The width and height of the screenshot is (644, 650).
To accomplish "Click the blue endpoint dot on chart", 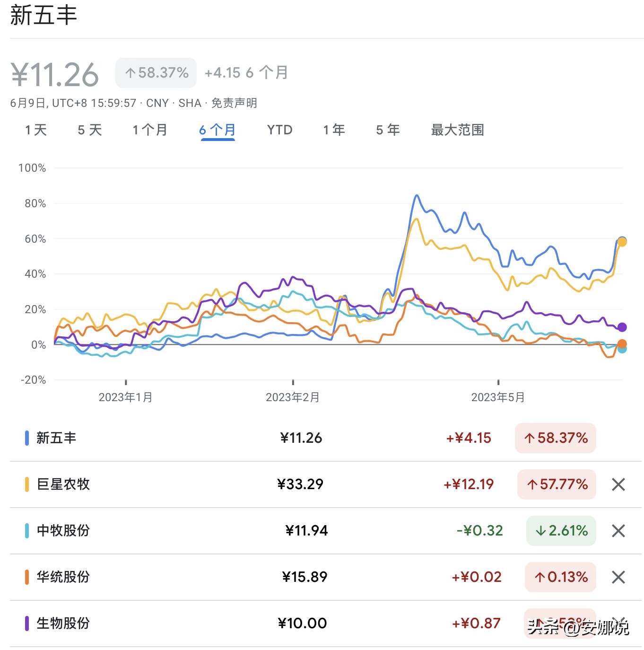I will (622, 241).
